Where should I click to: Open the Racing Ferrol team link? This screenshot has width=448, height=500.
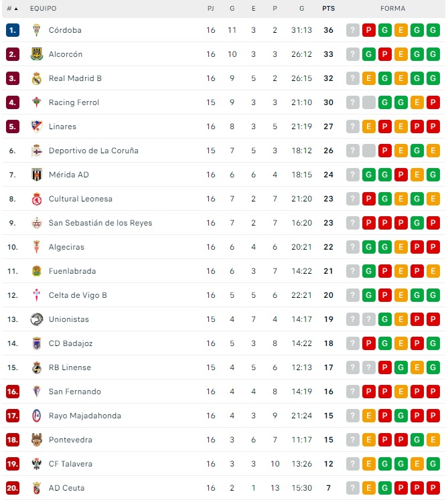tap(74, 102)
